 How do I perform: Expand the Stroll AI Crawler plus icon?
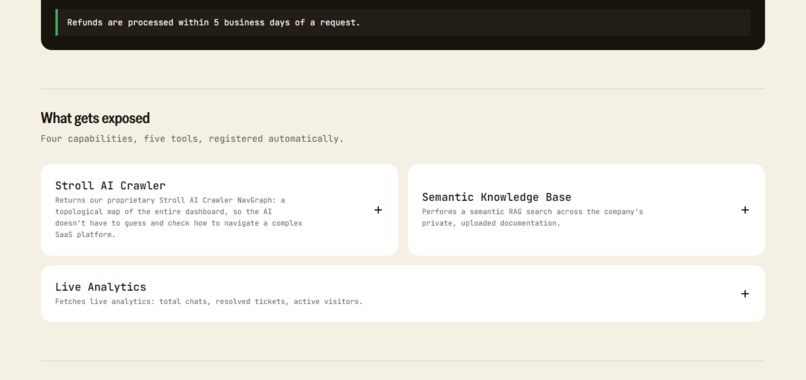[x=378, y=210]
